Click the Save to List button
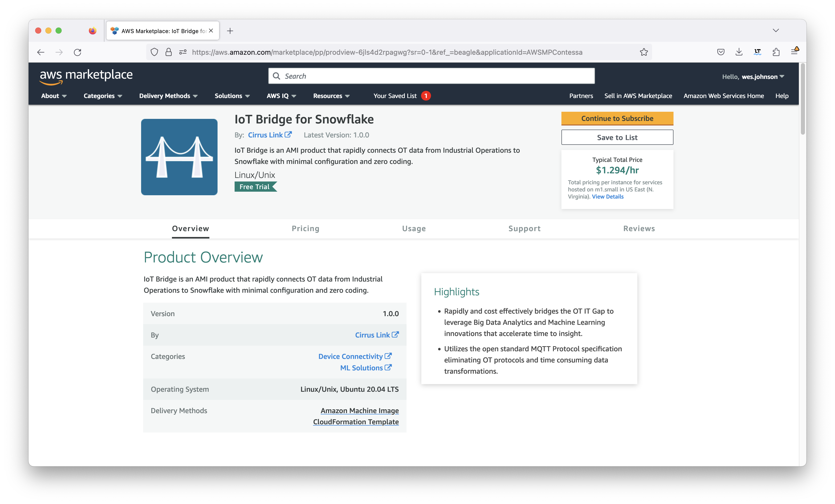The image size is (835, 504). tap(617, 137)
